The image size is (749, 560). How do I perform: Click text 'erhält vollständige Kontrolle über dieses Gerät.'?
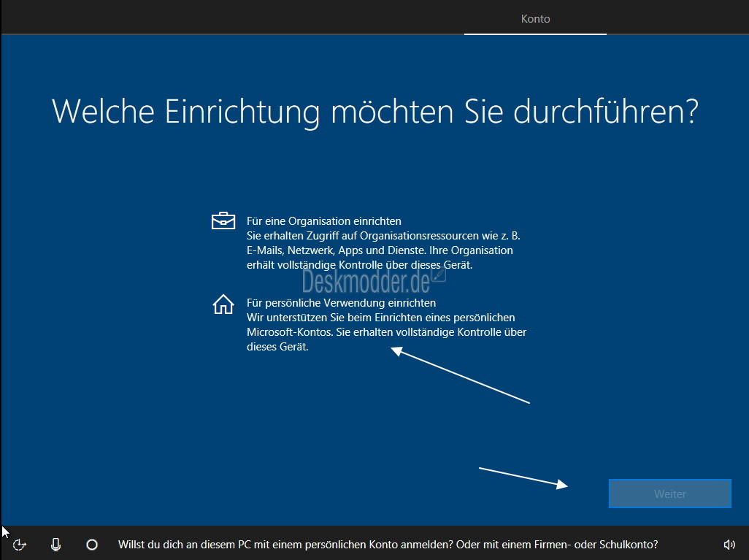(x=359, y=265)
